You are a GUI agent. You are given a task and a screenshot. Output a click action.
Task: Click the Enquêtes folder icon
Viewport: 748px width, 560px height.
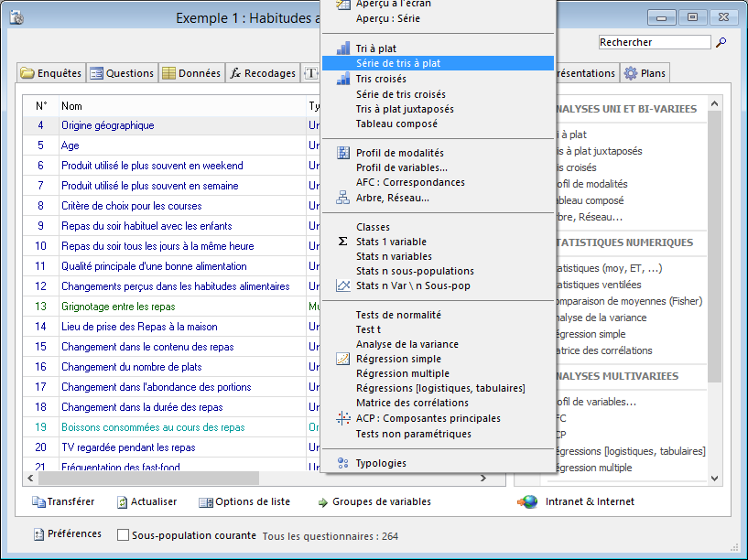point(27,73)
